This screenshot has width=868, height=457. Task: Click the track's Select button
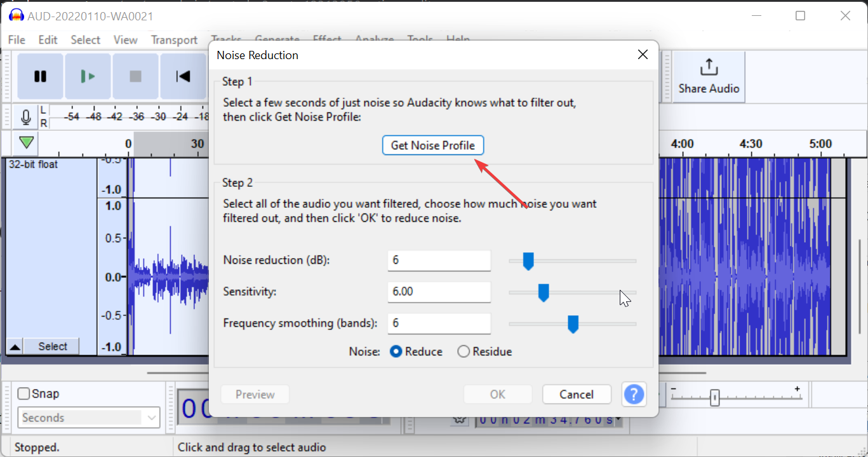pyautogui.click(x=52, y=346)
